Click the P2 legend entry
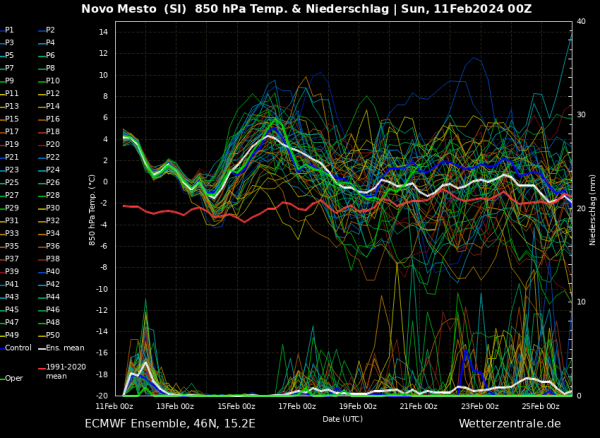 click(47, 30)
